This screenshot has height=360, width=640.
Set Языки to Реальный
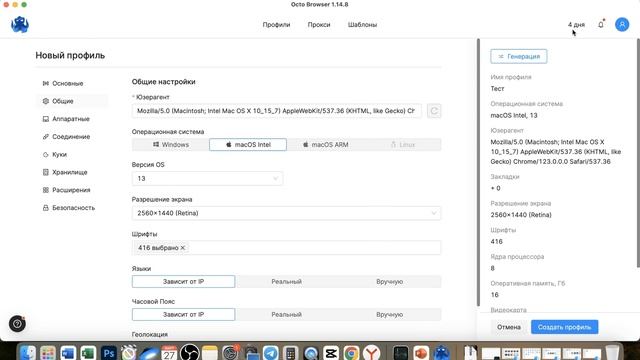pyautogui.click(x=287, y=281)
